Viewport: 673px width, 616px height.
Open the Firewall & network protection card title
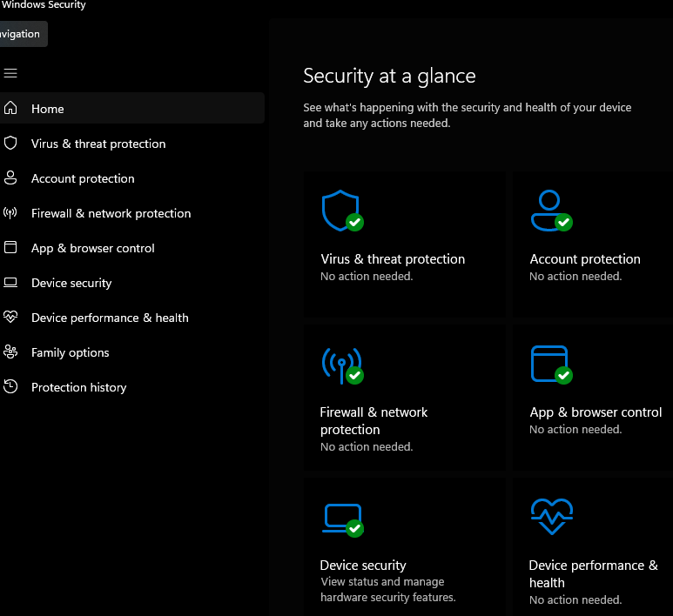(374, 420)
